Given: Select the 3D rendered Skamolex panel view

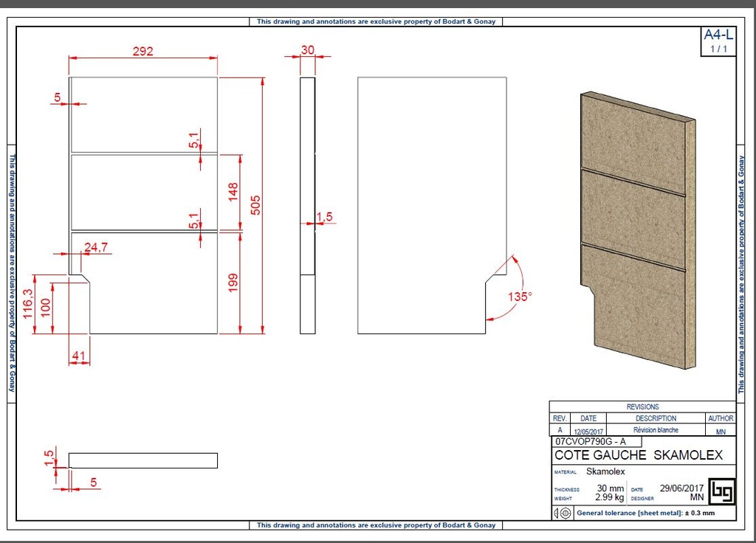Looking at the screenshot, I should click(x=638, y=231).
